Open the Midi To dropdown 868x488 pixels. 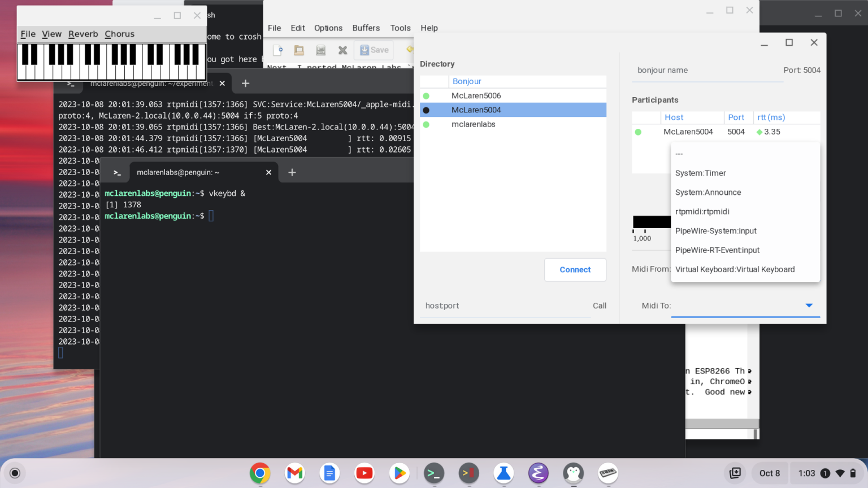(x=809, y=305)
